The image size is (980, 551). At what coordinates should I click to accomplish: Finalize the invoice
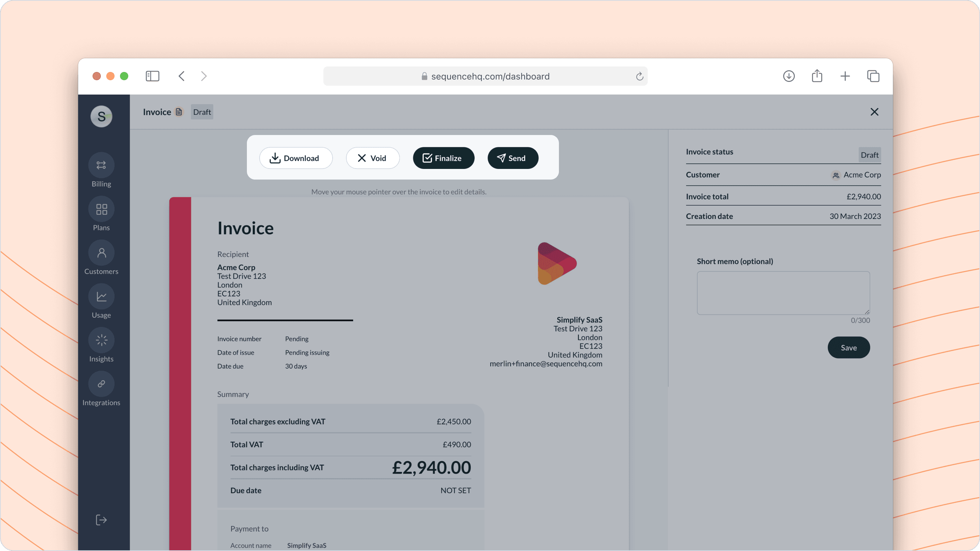point(443,158)
